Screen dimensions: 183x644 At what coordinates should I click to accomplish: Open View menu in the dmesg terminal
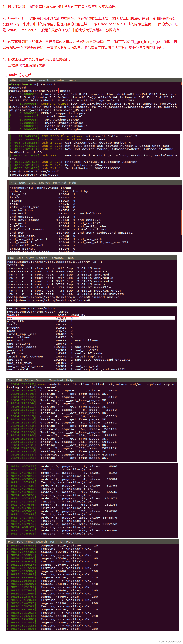[32, 80]
